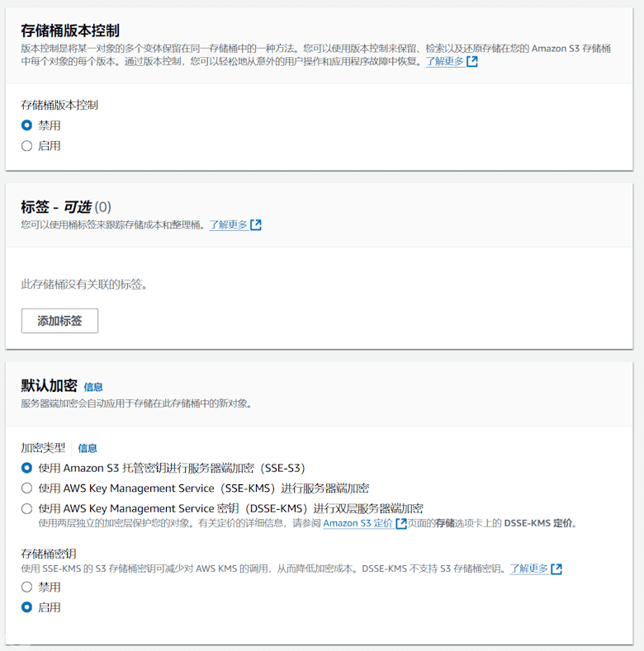Click external-link icon beside tags 了解更多
644x651 pixels.
(x=256, y=225)
